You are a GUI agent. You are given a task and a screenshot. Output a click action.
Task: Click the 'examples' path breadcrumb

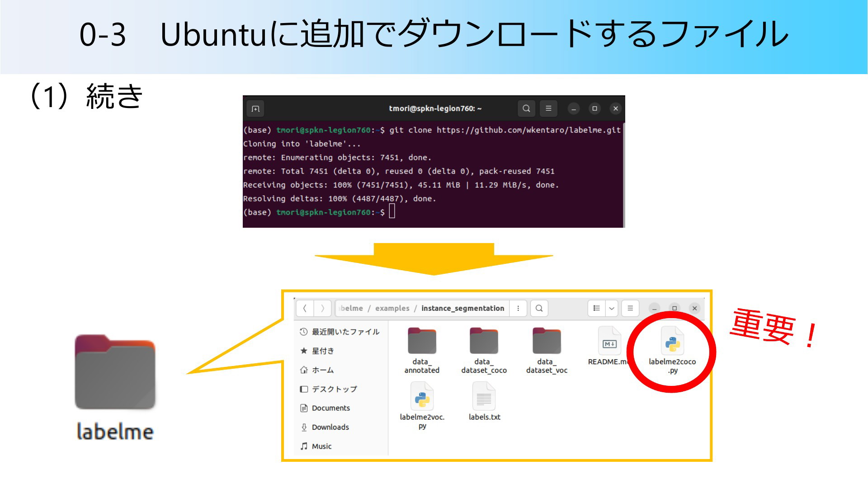point(392,308)
